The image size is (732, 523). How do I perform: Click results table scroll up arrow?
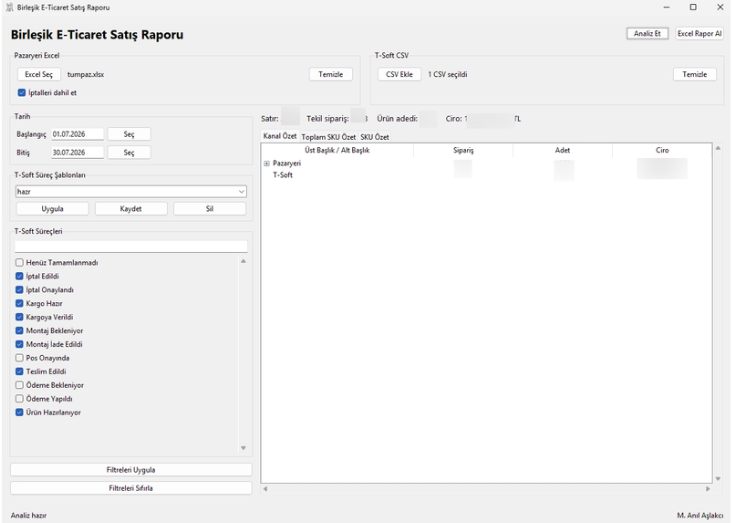click(718, 148)
